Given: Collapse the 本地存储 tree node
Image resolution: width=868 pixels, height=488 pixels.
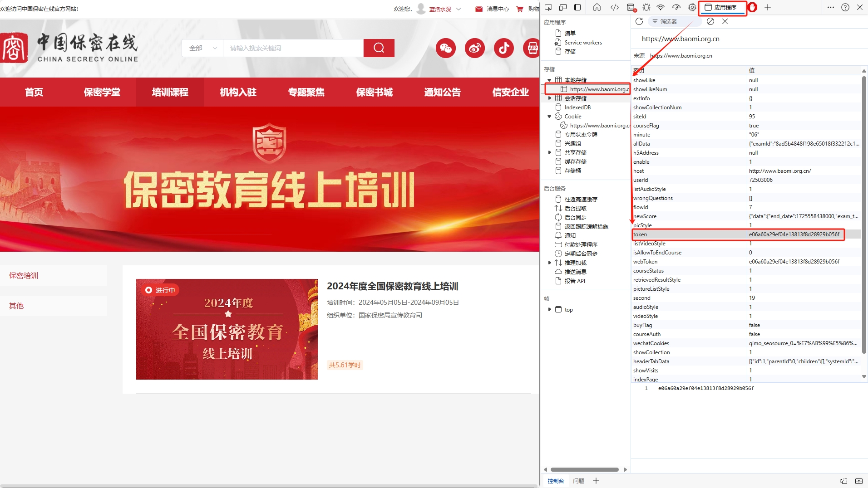Looking at the screenshot, I should (x=549, y=80).
